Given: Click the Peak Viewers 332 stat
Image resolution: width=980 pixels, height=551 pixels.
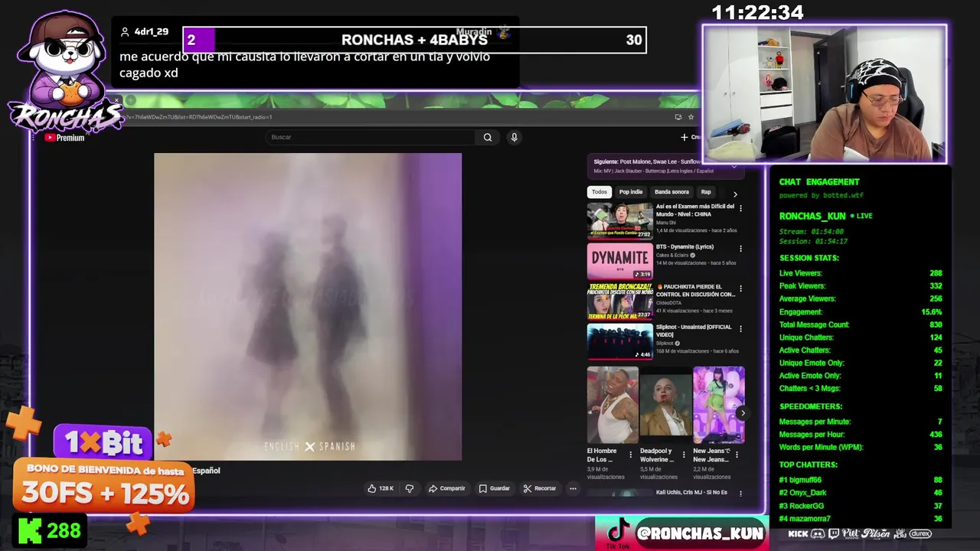Looking at the screenshot, I should (861, 286).
